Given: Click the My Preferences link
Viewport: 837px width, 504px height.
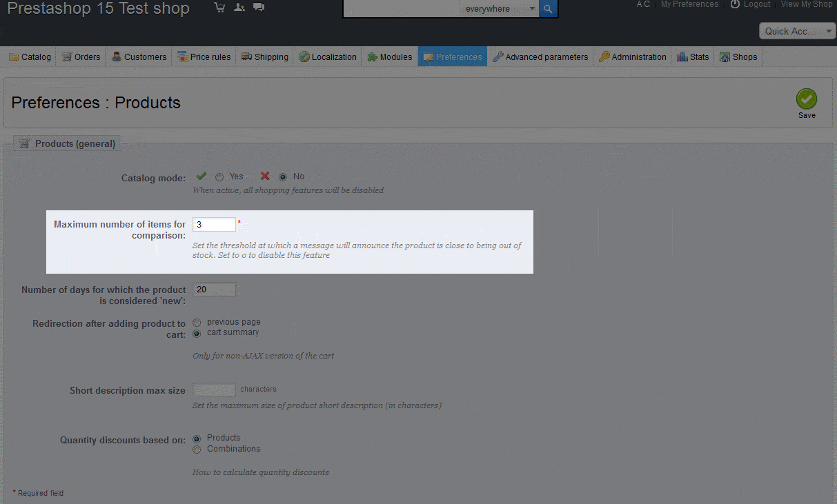Looking at the screenshot, I should click(x=689, y=4).
